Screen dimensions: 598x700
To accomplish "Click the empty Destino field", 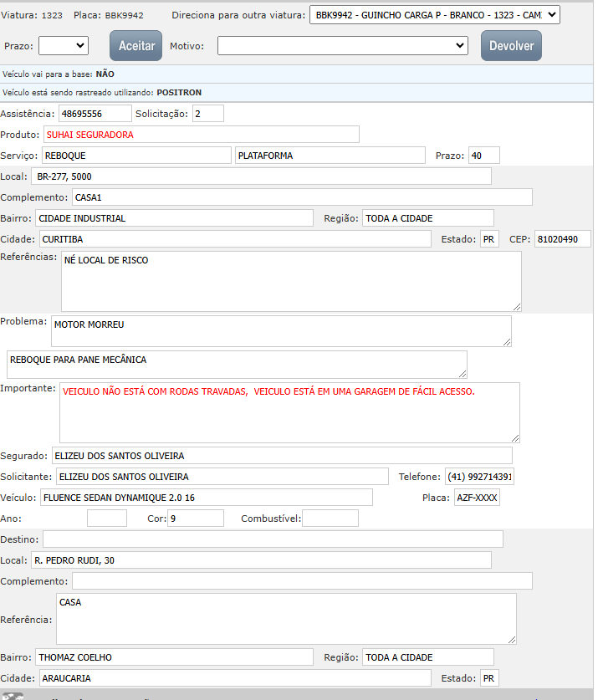I will 273,539.
